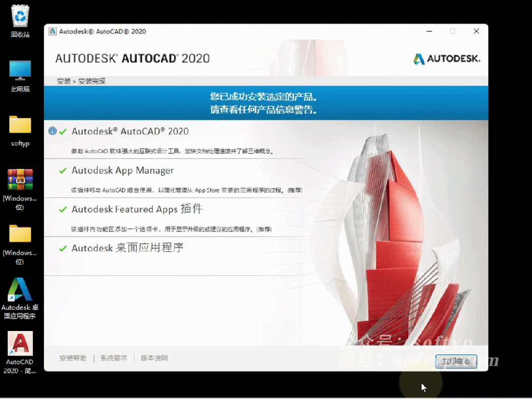Image resolution: width=532 pixels, height=399 pixels.
Task: Click the checkmark next to Featured Apps plugin
Action: click(x=63, y=210)
